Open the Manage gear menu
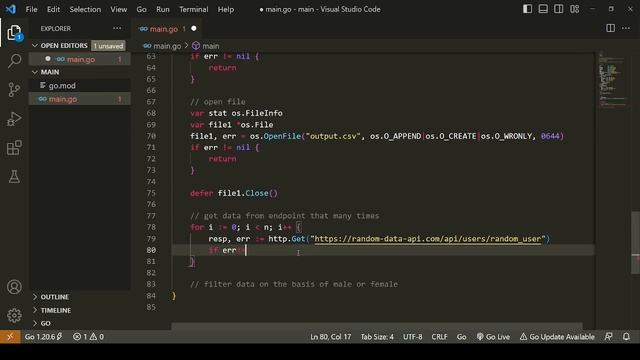Screen dimensions: 640x360 coord(14,316)
